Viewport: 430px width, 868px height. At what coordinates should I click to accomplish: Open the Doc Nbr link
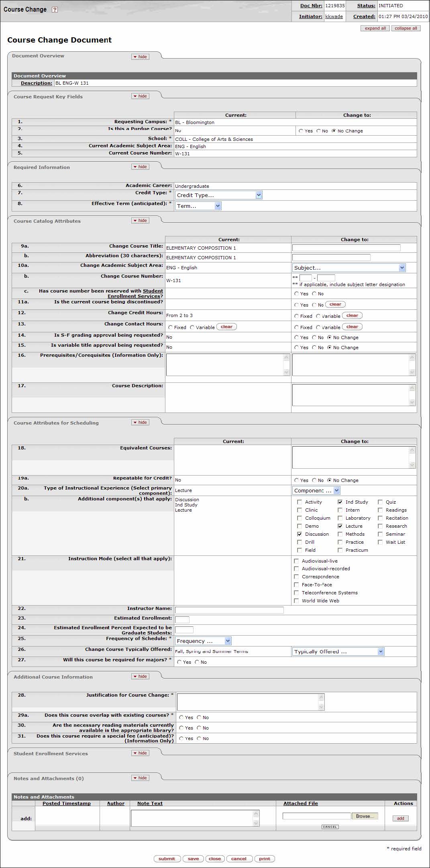point(311,6)
